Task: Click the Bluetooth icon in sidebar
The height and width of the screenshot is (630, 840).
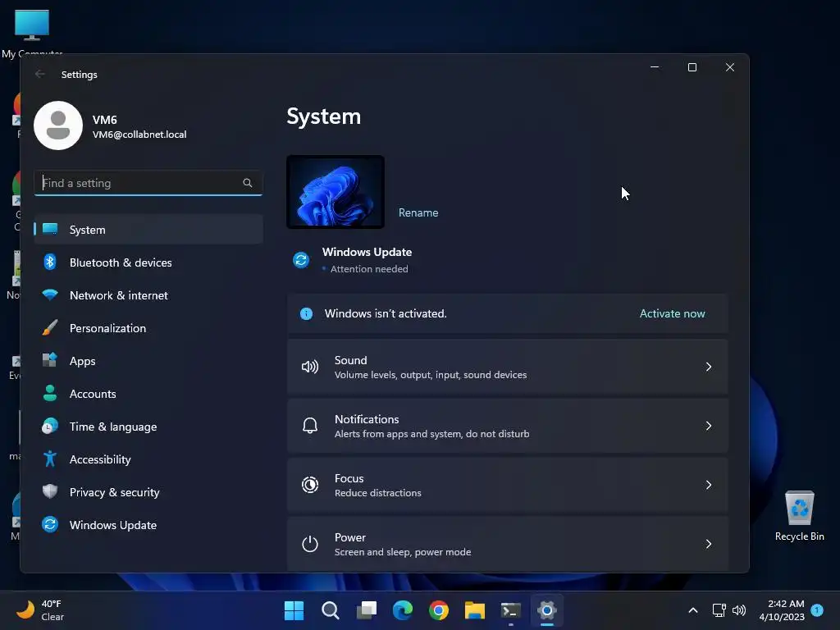Action: point(50,262)
